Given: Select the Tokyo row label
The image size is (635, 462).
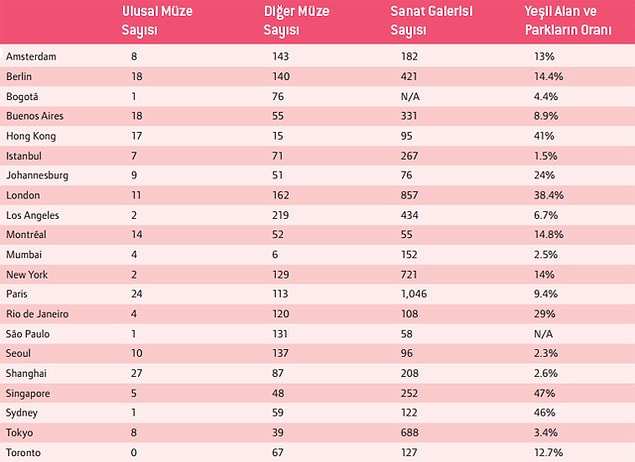Looking at the screenshot, I should (x=19, y=432).
